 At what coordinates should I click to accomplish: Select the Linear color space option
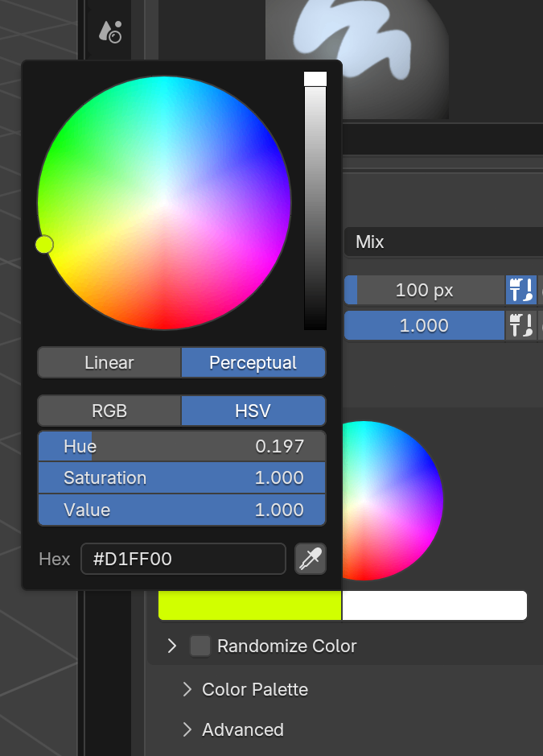(109, 362)
